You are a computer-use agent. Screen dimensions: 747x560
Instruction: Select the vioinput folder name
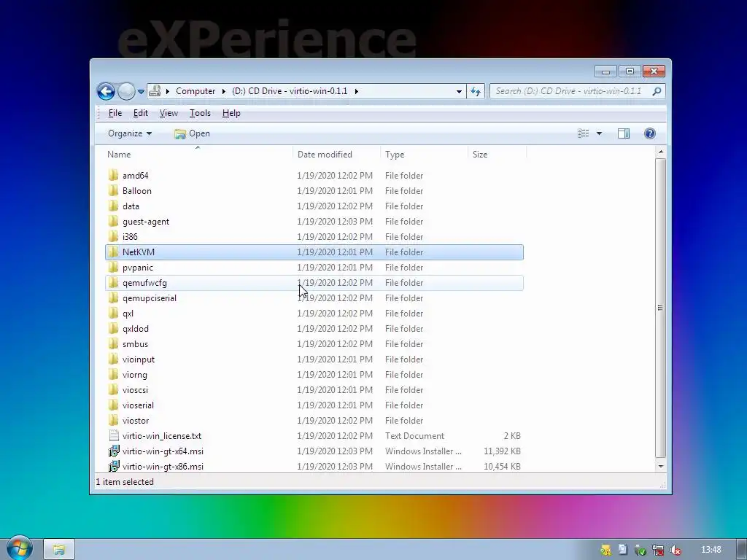pos(138,359)
